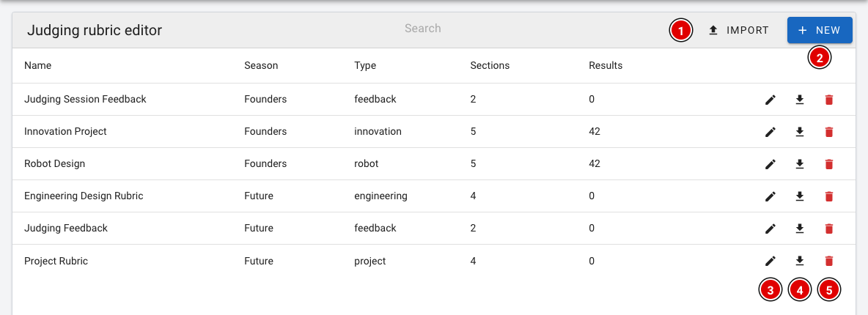This screenshot has width=868, height=315.
Task: Edit the Innovation Project rubric
Action: [770, 132]
